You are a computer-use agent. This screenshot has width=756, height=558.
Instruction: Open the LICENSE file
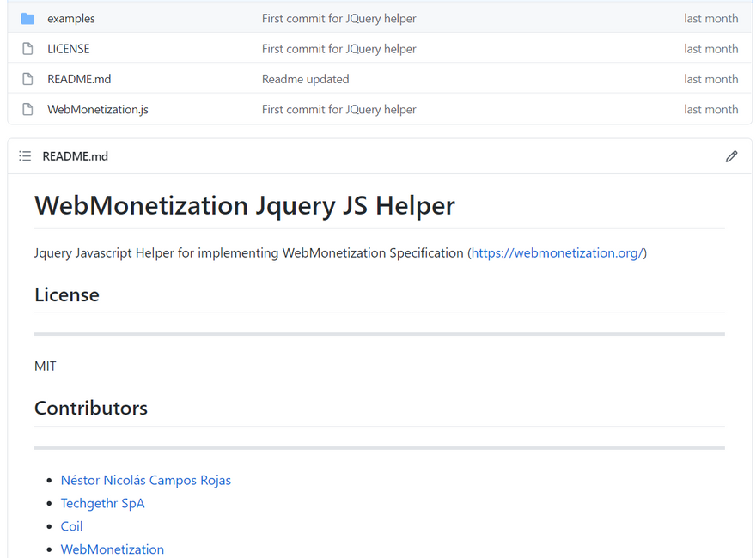69,49
